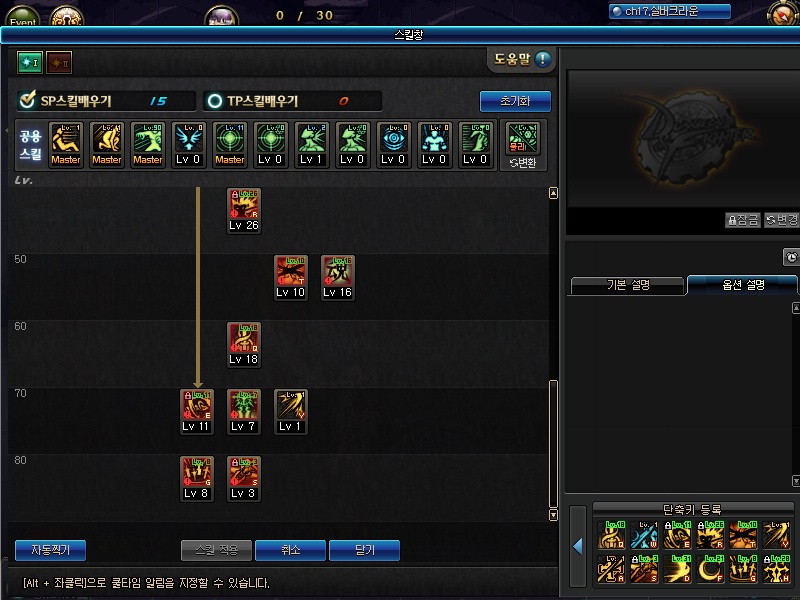Toggle the 잠금 lock button
Viewport: 800px width, 600px height.
tap(743, 220)
